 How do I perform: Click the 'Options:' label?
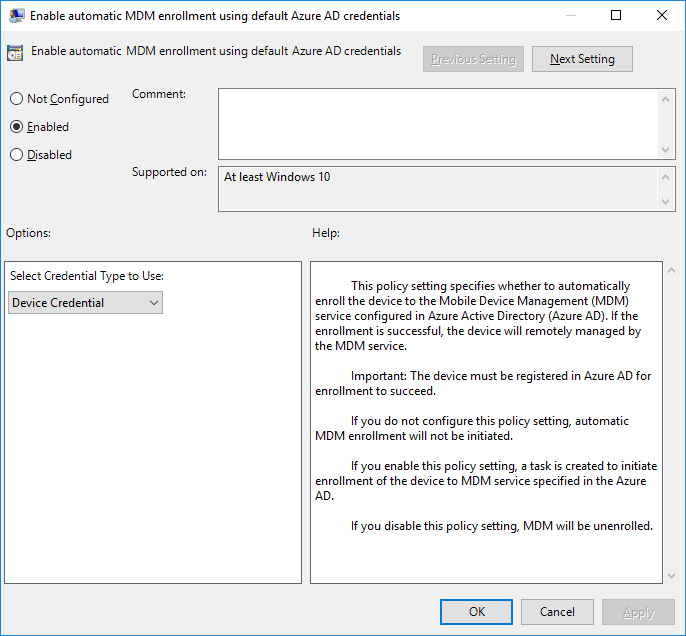(28, 233)
